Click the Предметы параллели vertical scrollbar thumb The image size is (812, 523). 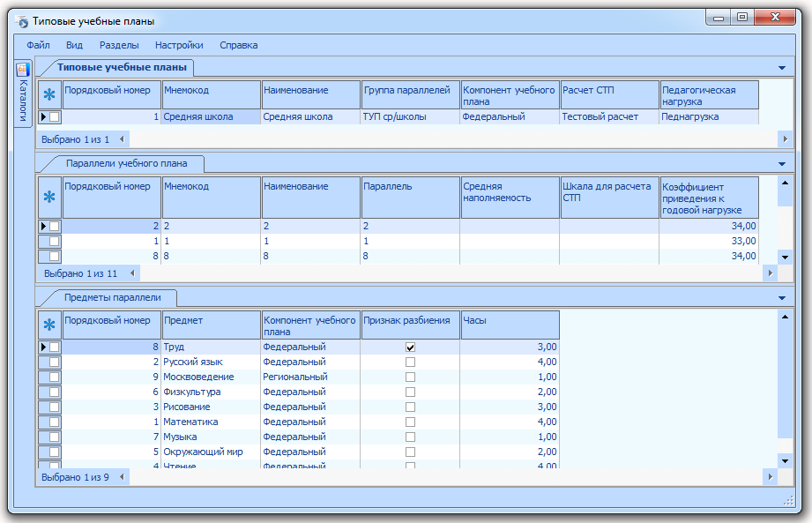click(785, 381)
